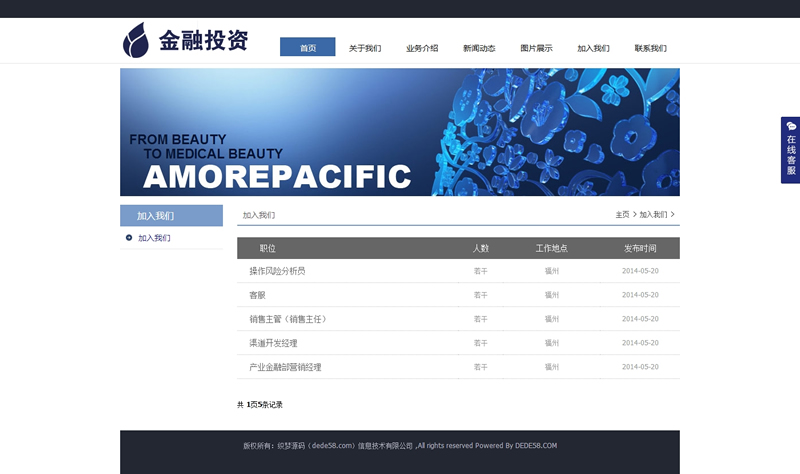This screenshot has width=800, height=474.
Task: Click the 加入我们 breadcrumb link
Action: [653, 215]
